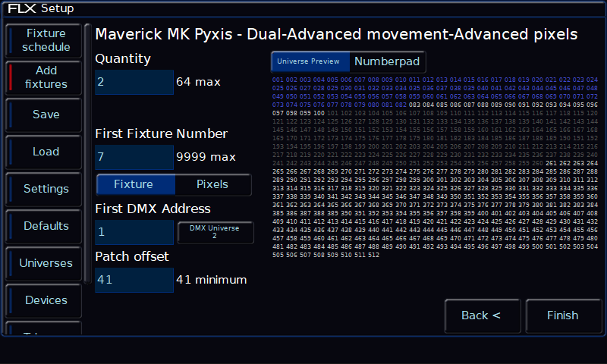Click the First DMX Address field
This screenshot has width=607, height=364.
pos(134,232)
